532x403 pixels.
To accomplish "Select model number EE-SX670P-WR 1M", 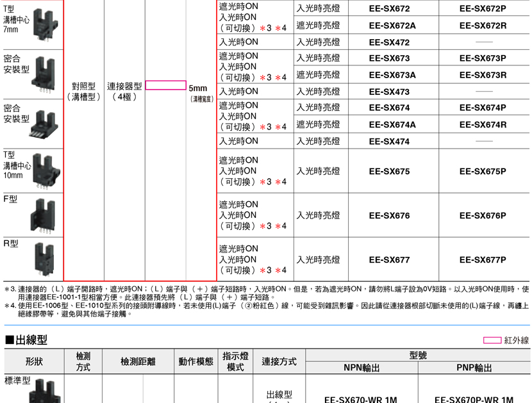I will pyautogui.click(x=474, y=399).
